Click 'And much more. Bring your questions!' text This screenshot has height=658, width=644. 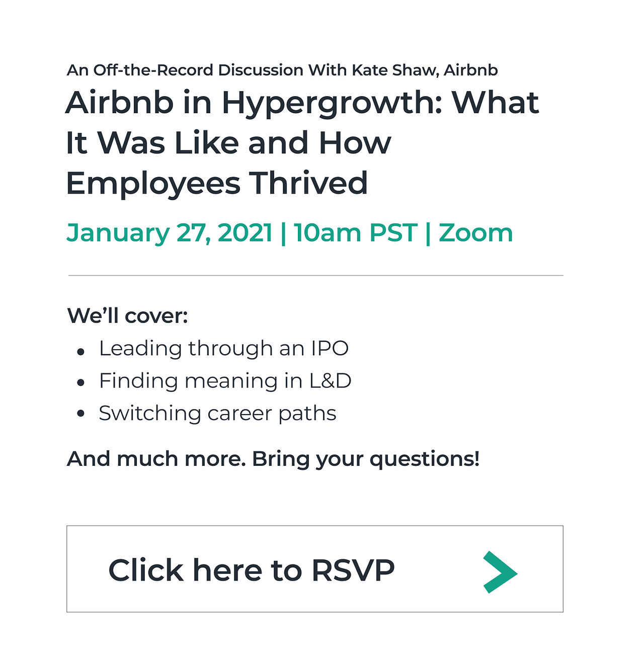point(273,459)
